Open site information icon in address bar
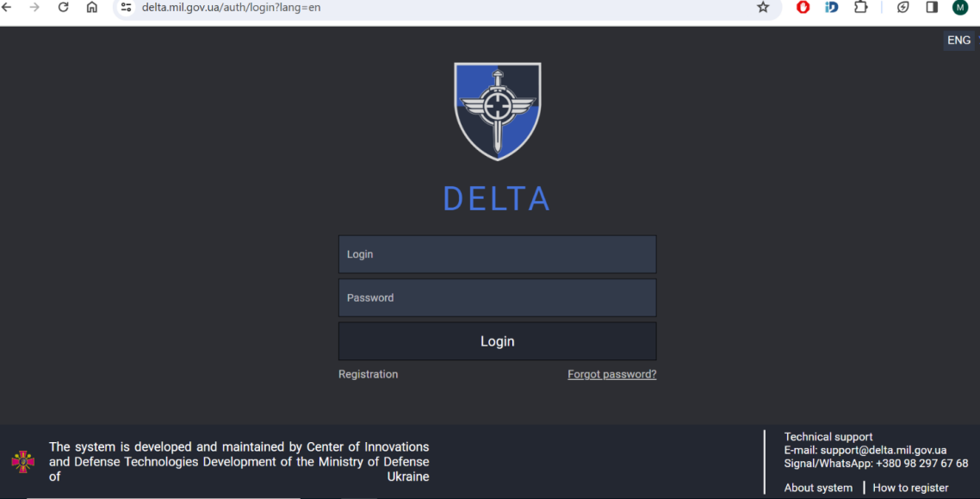The image size is (980, 499). click(x=127, y=8)
